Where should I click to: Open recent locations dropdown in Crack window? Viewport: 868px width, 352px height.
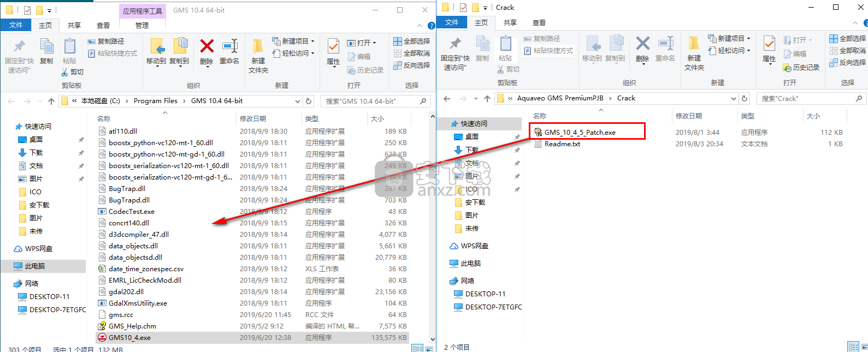pos(475,99)
